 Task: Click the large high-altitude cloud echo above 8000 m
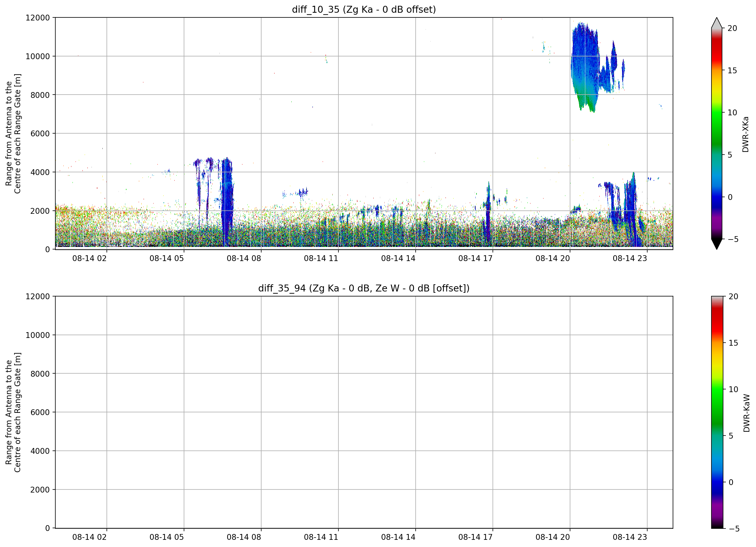point(585,67)
